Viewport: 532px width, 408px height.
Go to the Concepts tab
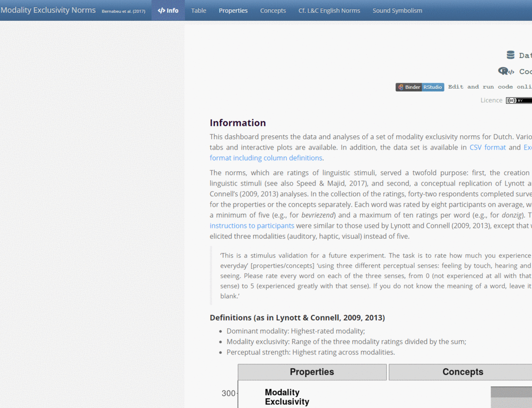[273, 10]
